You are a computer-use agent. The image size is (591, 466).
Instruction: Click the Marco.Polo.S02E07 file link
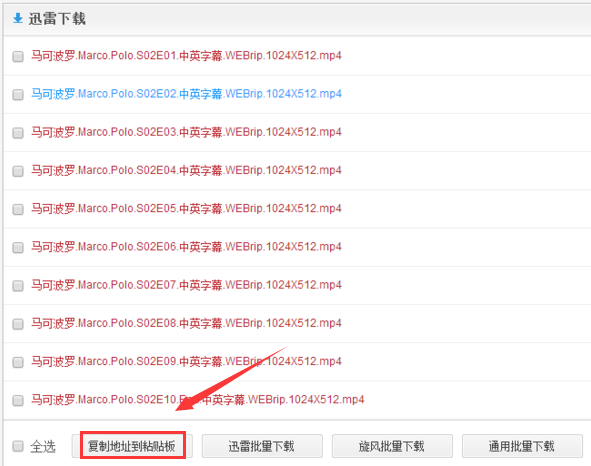[186, 285]
